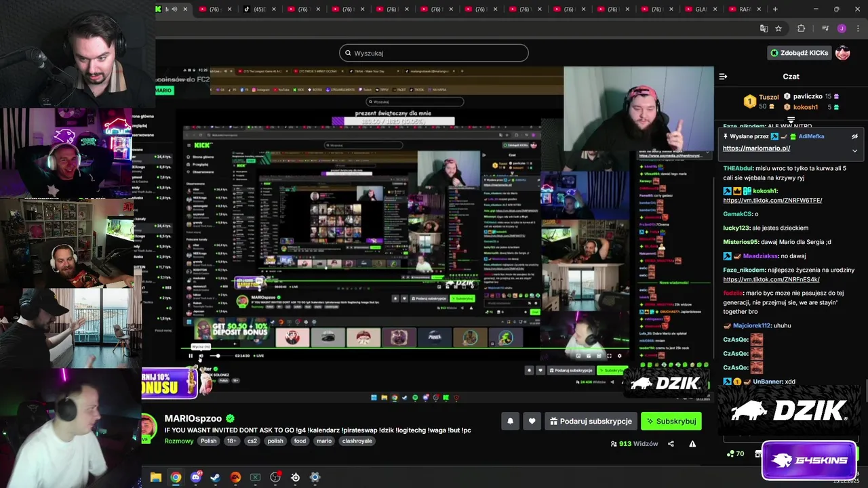Select the 18+ tag
This screenshot has height=488, width=868.
coord(232,441)
